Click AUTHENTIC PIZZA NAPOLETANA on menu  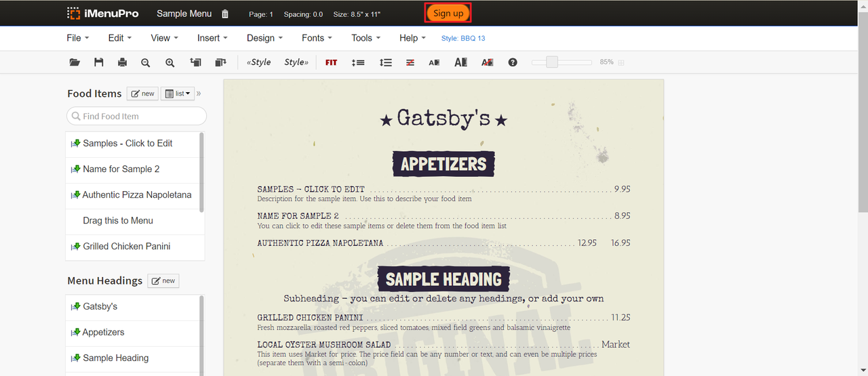click(x=320, y=243)
